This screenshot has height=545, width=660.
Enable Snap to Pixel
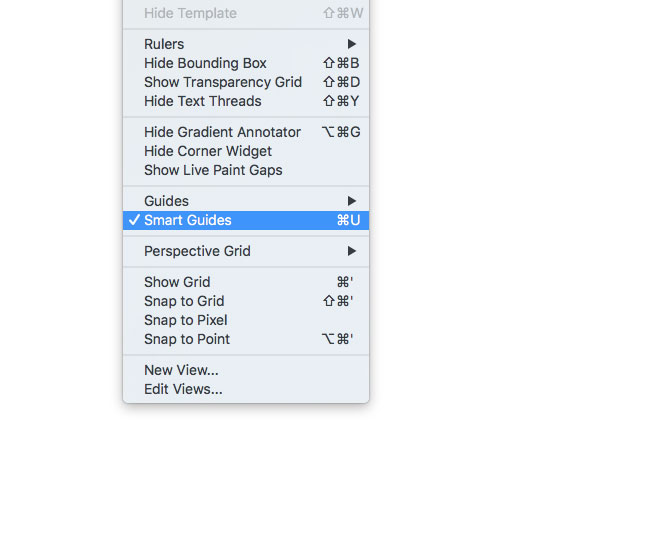coord(186,320)
